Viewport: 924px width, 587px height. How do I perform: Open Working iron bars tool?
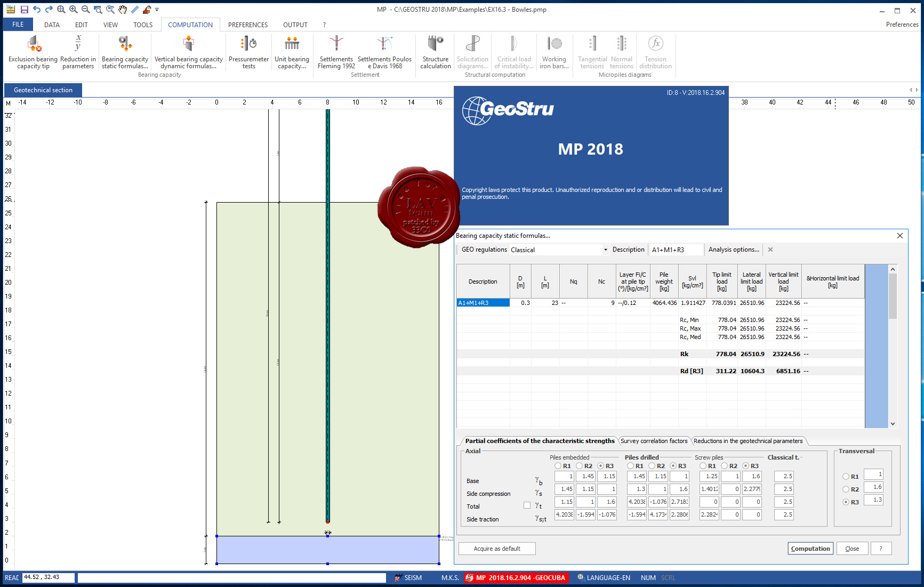554,52
